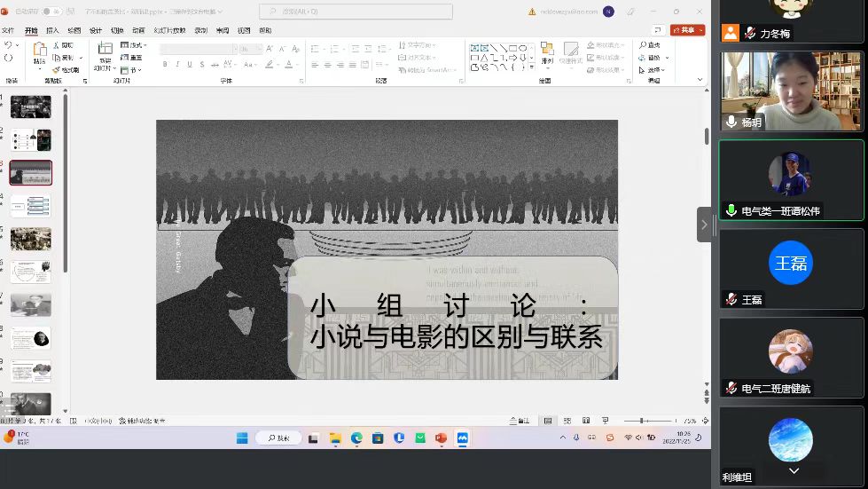Switch to the Design (设计) tab

pos(96,30)
